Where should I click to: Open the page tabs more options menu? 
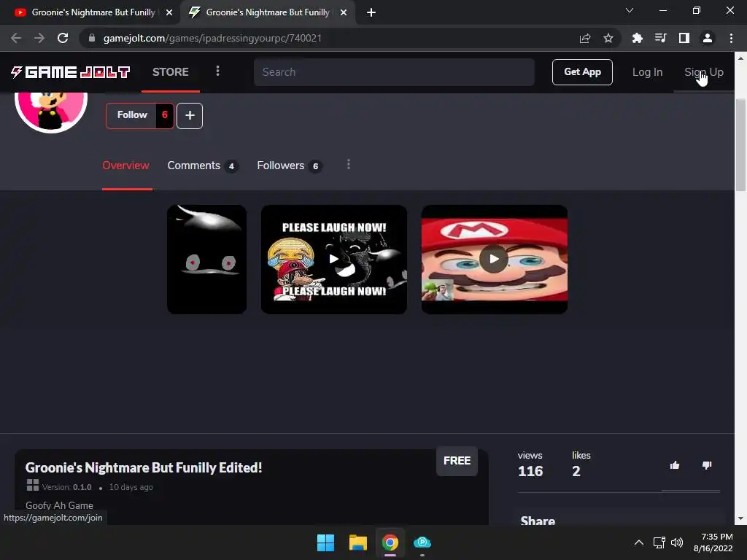pyautogui.click(x=349, y=164)
